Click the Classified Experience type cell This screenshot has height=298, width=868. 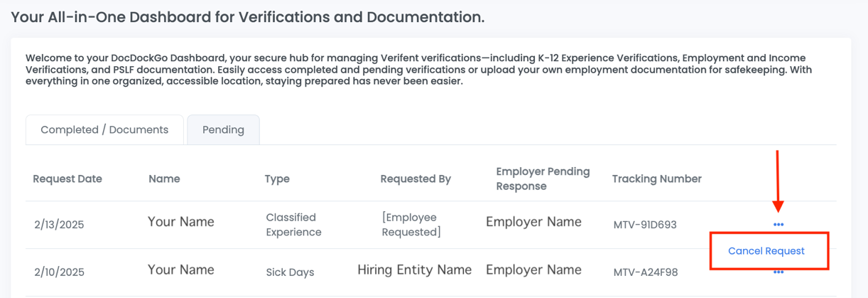point(293,225)
